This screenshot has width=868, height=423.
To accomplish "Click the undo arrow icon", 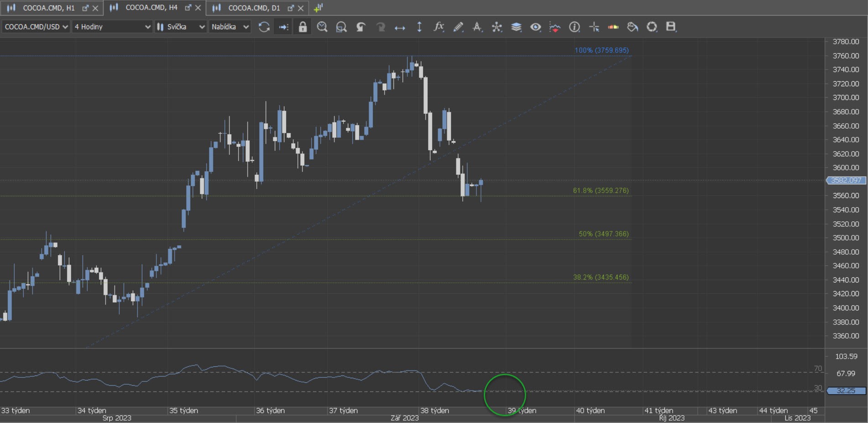I will 361,27.
